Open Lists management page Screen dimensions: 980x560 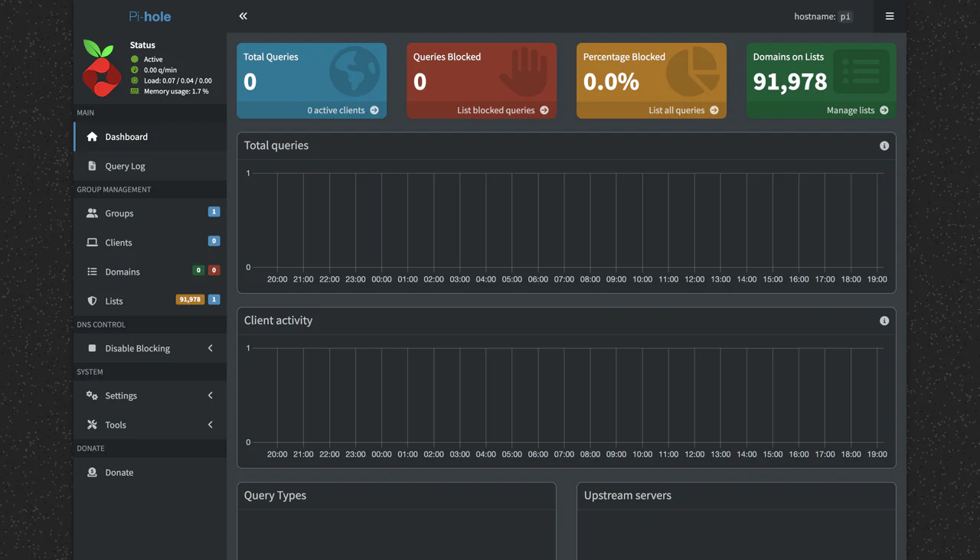(150, 301)
